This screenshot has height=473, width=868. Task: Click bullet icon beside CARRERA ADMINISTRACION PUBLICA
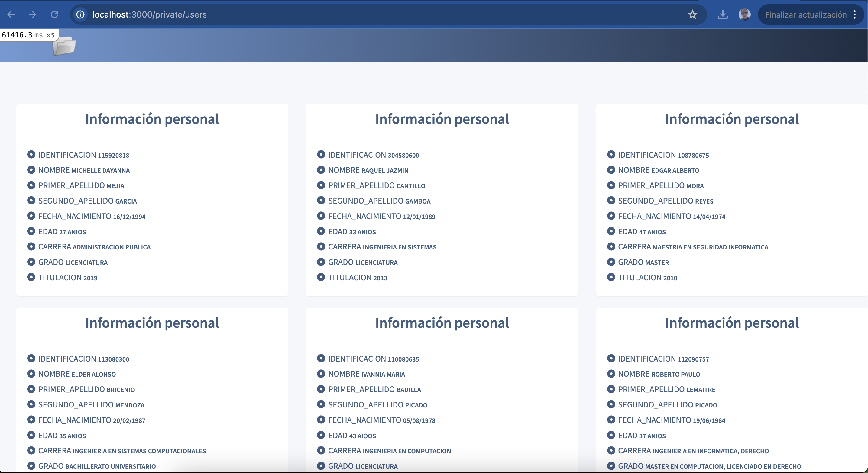coord(31,246)
